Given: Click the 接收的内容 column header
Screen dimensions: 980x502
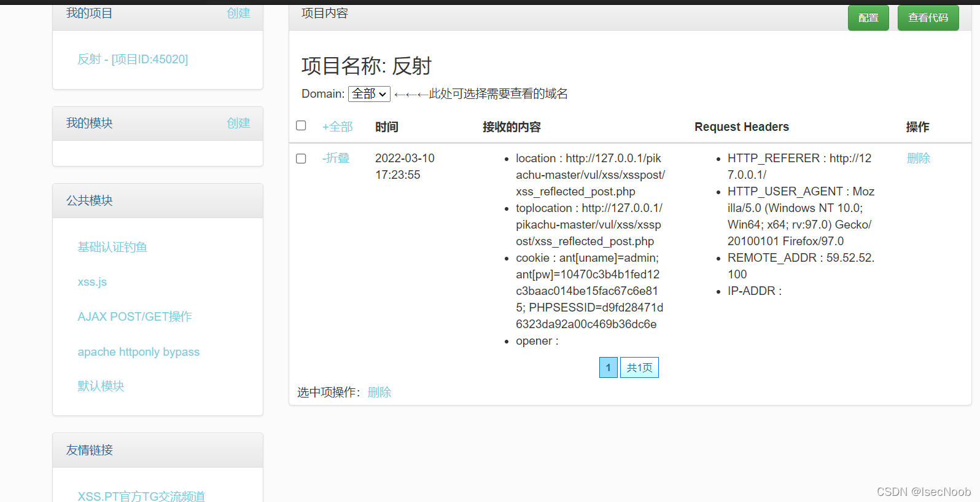Looking at the screenshot, I should click(511, 127).
